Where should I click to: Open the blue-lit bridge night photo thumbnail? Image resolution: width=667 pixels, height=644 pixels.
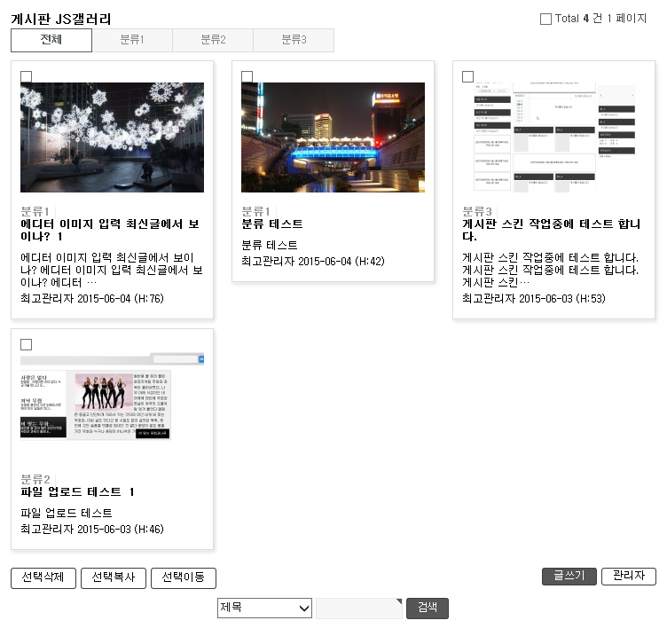coord(333,137)
